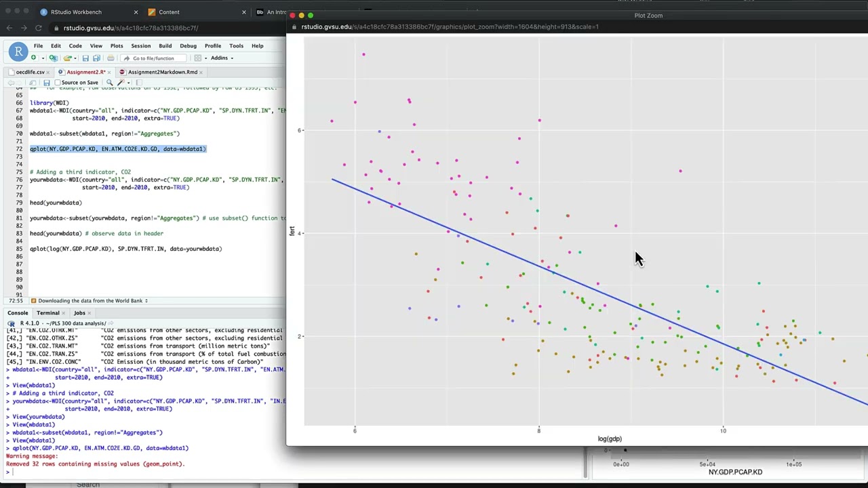The height and width of the screenshot is (488, 868).
Task: Close the Assignment2Markdown.Rmd tab
Action: coord(201,73)
